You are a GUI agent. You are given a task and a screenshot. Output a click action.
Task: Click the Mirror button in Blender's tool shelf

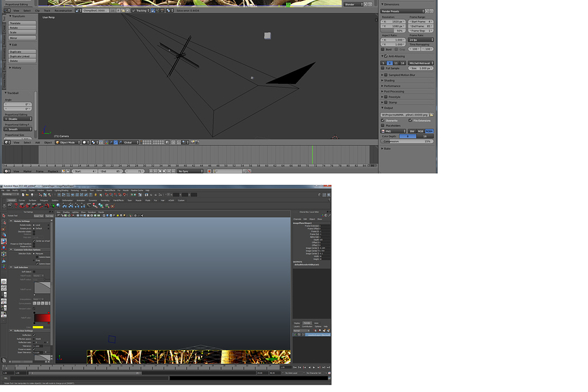pos(22,38)
